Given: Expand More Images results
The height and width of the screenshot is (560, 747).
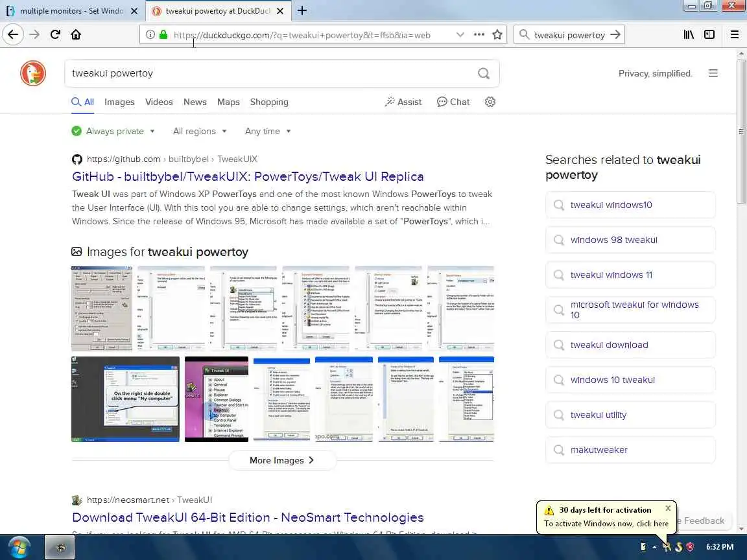Looking at the screenshot, I should pos(282,460).
